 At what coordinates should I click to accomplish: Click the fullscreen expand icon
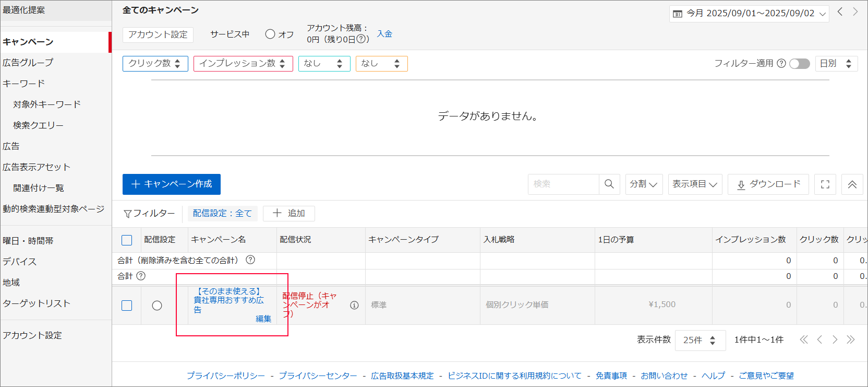pos(825,184)
